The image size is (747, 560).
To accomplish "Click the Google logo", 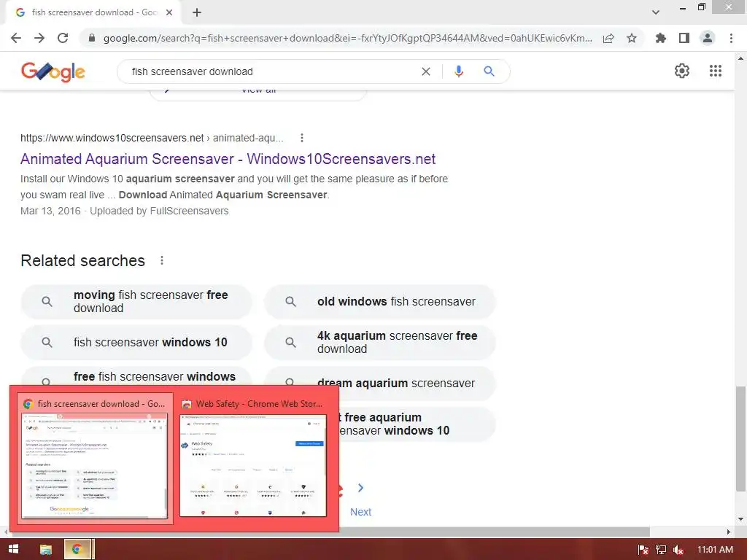I will point(53,72).
